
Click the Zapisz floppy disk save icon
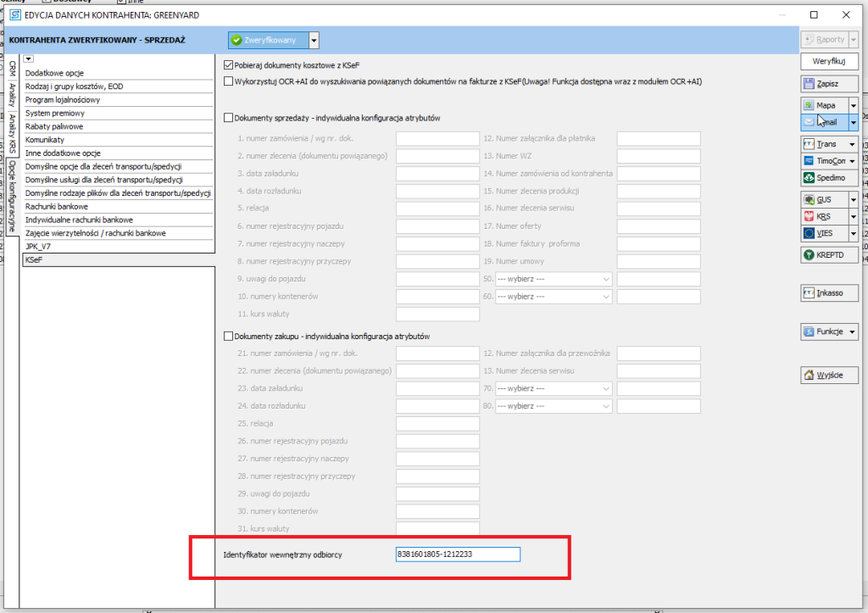pyautogui.click(x=809, y=84)
